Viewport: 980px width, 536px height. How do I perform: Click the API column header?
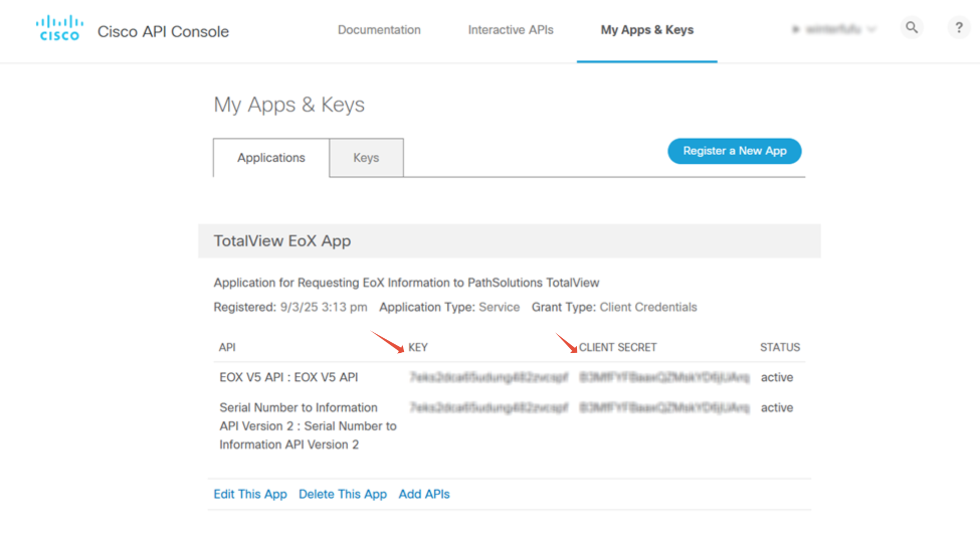[x=227, y=347]
